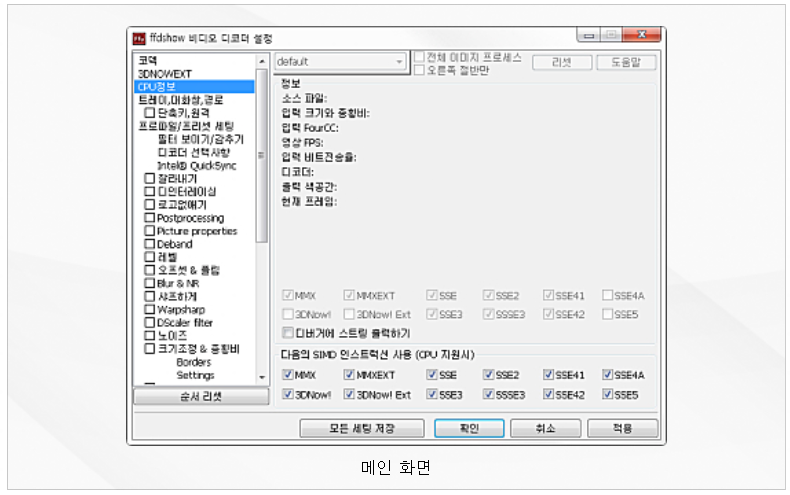Screen dimensions: 790x495
Task: Uncheck SSE3 in the SIMD 인스트럭션 사용 group
Action: coord(432,394)
